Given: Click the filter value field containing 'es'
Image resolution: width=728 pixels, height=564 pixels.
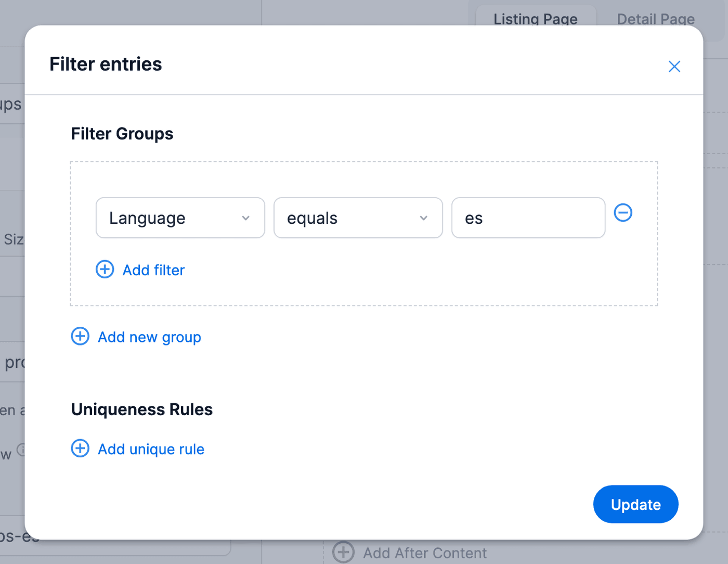Looking at the screenshot, I should pyautogui.click(x=528, y=218).
